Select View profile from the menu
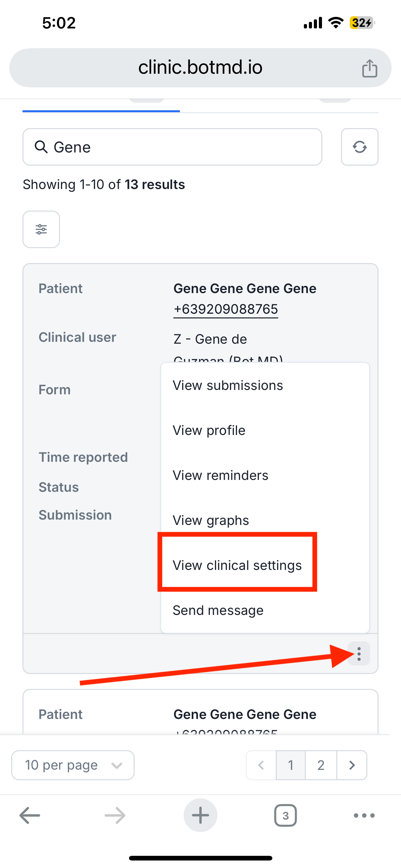The image size is (401, 868). coord(209,430)
